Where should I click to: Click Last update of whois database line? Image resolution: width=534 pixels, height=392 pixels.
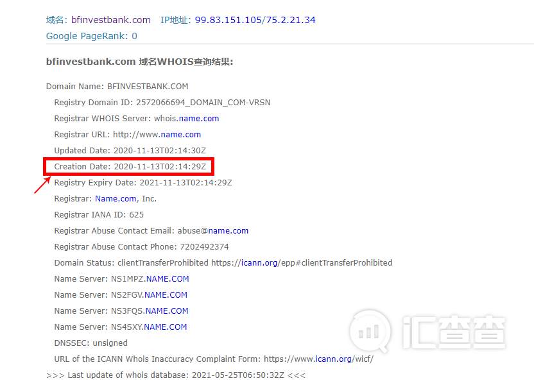(176, 375)
